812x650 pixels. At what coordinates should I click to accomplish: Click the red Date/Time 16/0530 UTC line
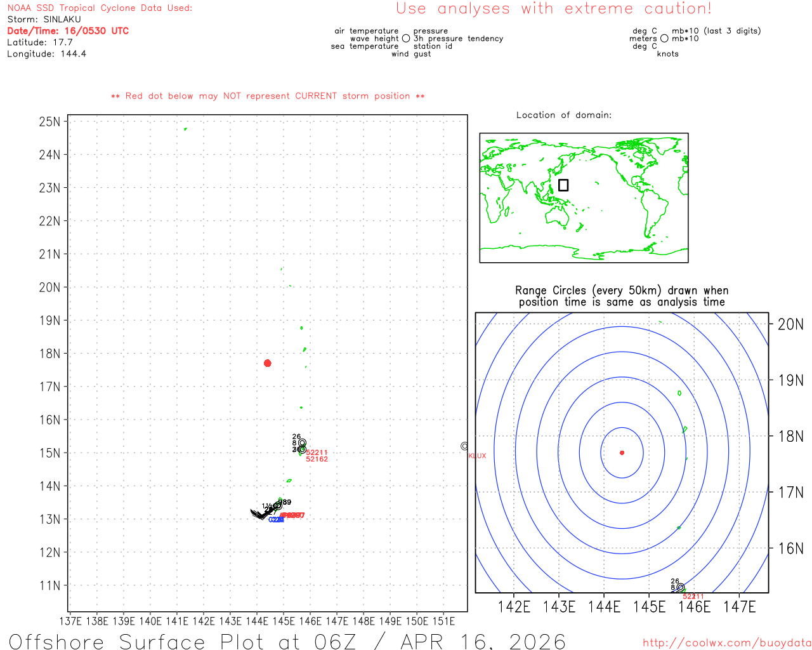68,31
